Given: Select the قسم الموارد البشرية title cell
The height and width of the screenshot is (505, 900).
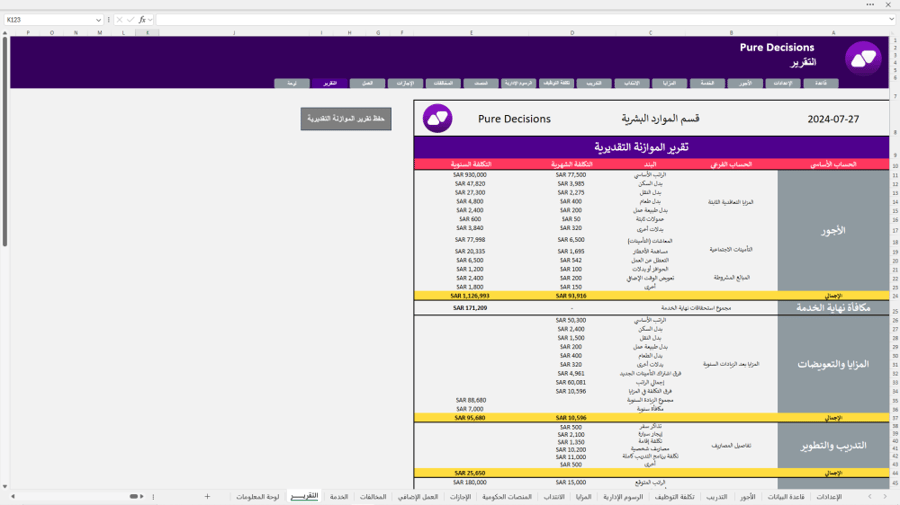Looking at the screenshot, I should pyautogui.click(x=660, y=119).
